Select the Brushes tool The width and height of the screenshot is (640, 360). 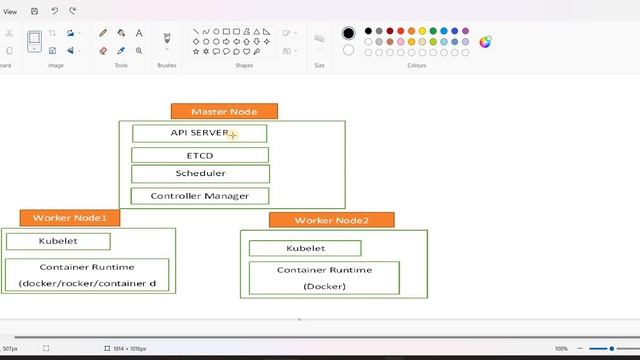[167, 38]
